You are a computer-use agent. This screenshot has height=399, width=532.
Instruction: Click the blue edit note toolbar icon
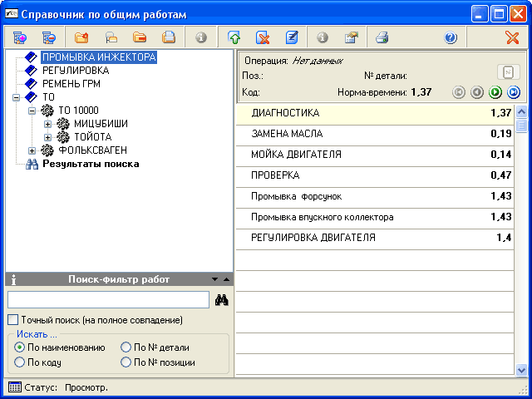[x=292, y=37]
